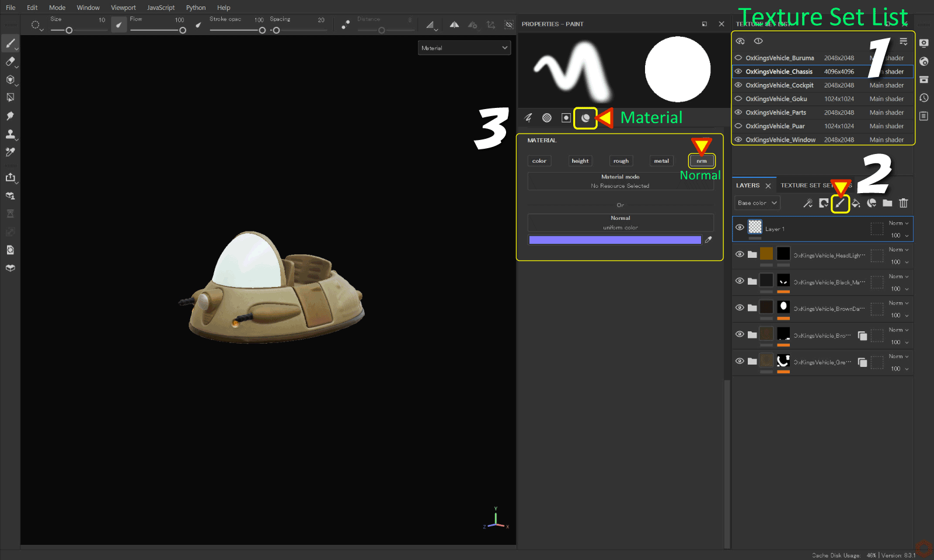The height and width of the screenshot is (560, 934).
Task: Toggle symmetry mirror icon
Action: (x=454, y=24)
